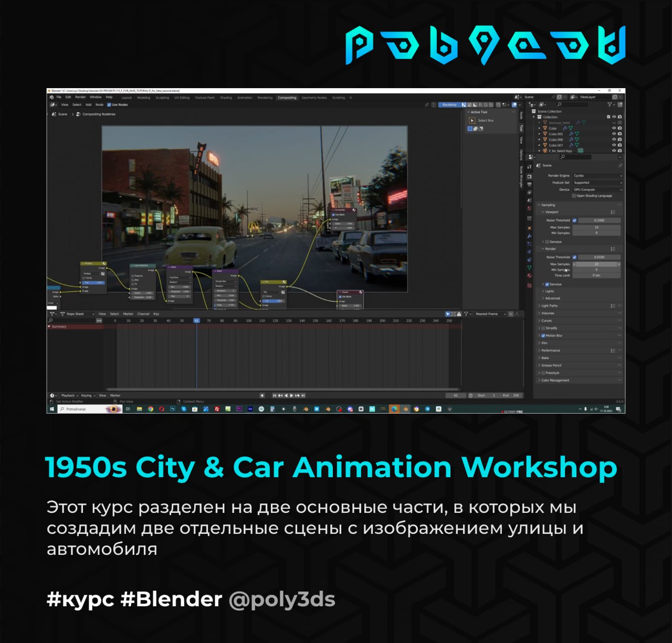Open the File menu
Viewport: 672px width, 643px height.
(x=59, y=97)
